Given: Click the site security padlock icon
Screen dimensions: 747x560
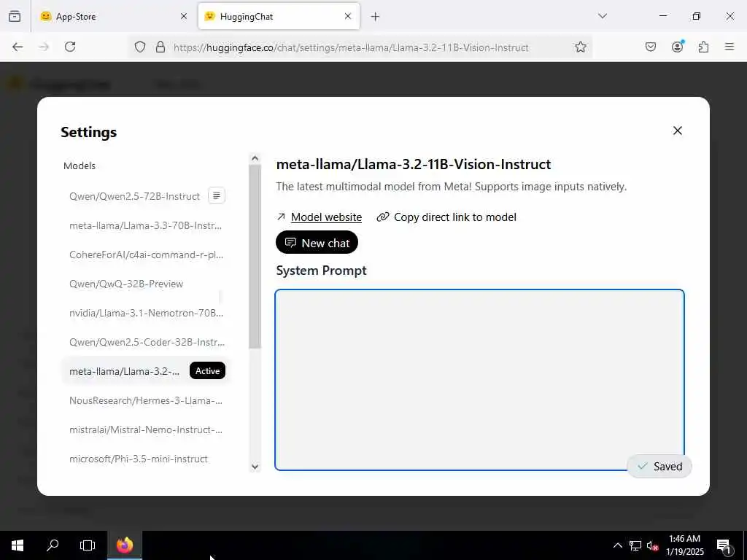Looking at the screenshot, I should click(x=160, y=47).
